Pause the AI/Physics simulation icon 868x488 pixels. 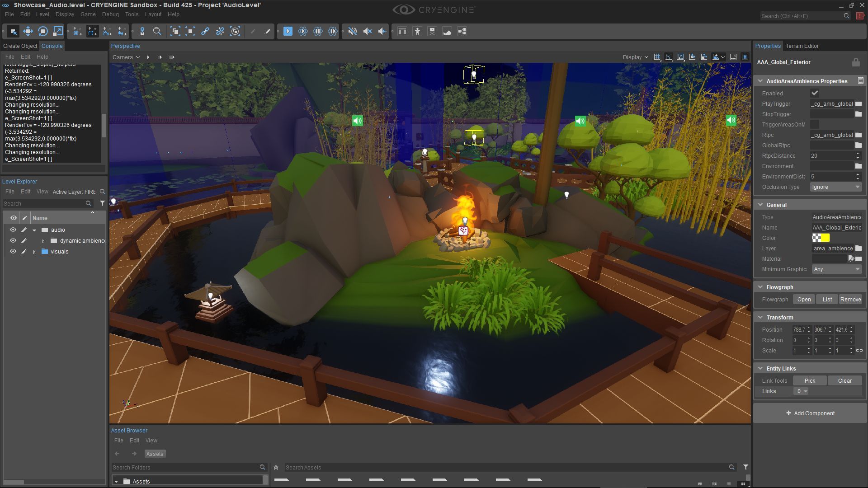pyautogui.click(x=318, y=31)
